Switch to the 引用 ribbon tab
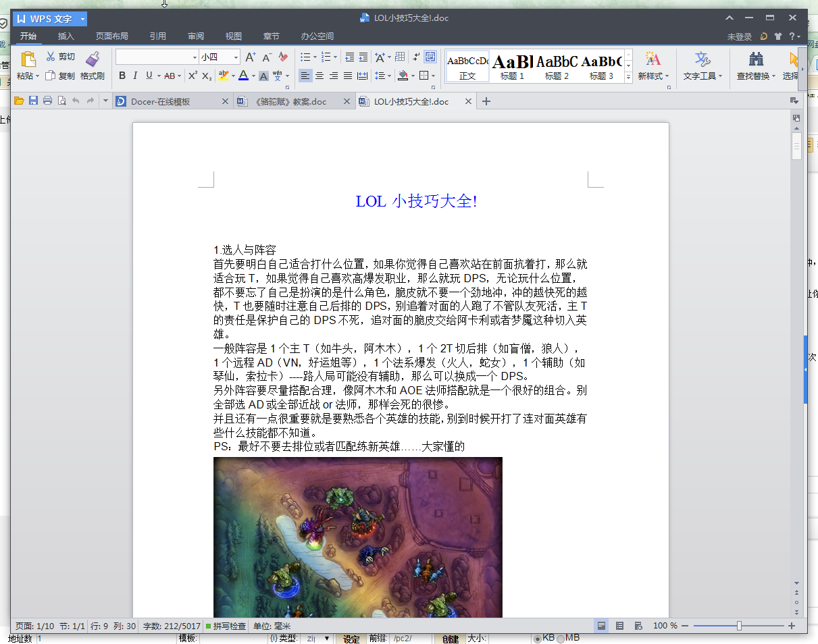This screenshot has width=818, height=644. coord(157,36)
